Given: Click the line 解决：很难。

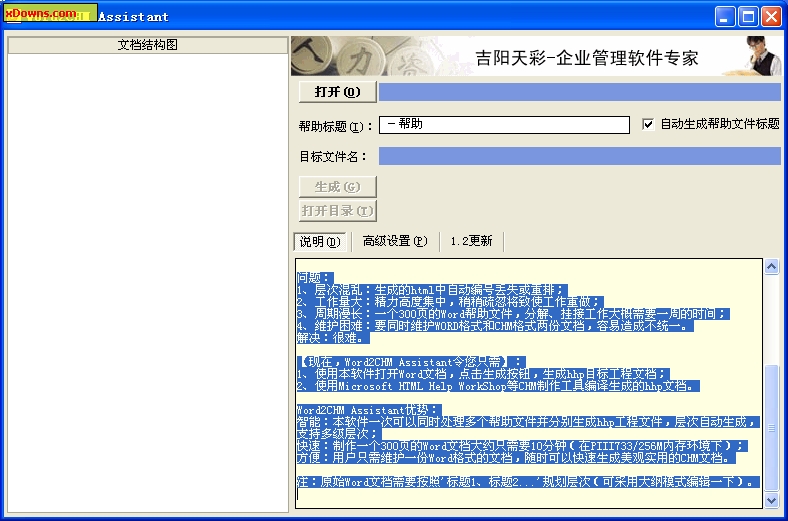Looking at the screenshot, I should click(x=333, y=338).
